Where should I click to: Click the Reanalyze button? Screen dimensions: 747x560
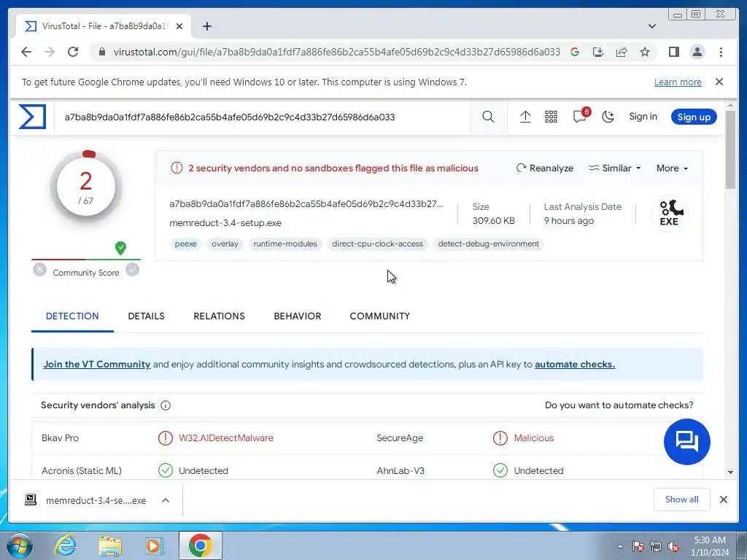[x=545, y=168]
